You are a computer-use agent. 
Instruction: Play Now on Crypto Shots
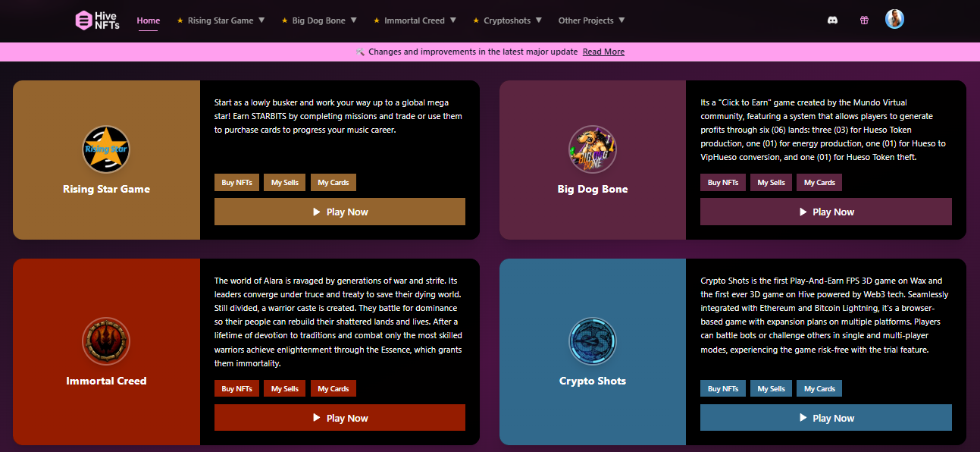(826, 418)
